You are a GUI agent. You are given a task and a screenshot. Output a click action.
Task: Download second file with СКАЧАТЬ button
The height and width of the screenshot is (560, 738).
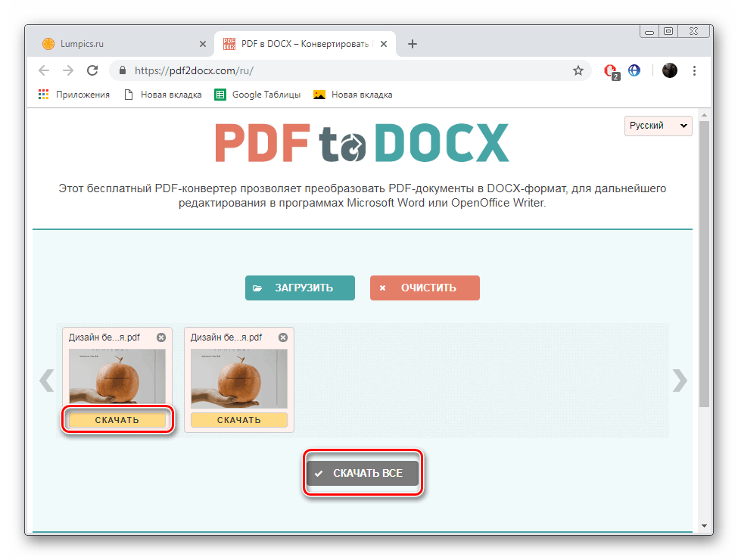pyautogui.click(x=239, y=420)
